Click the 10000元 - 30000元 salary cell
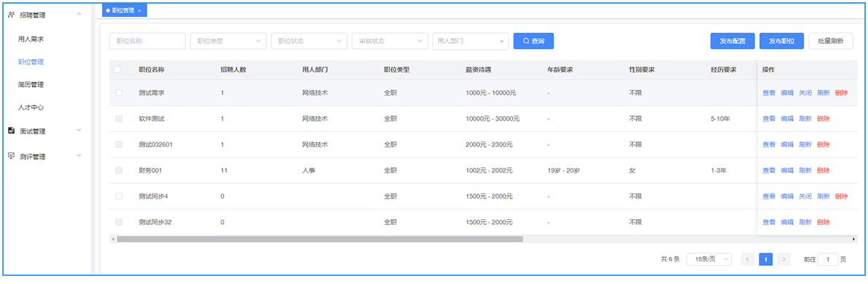Viewport: 868px width, 284px height. click(492, 118)
